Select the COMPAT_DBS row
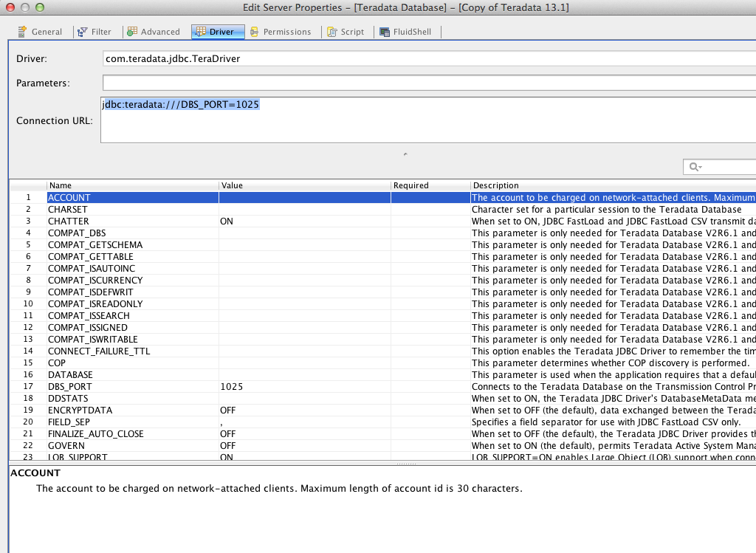Image resolution: width=756 pixels, height=553 pixels. [x=383, y=233]
